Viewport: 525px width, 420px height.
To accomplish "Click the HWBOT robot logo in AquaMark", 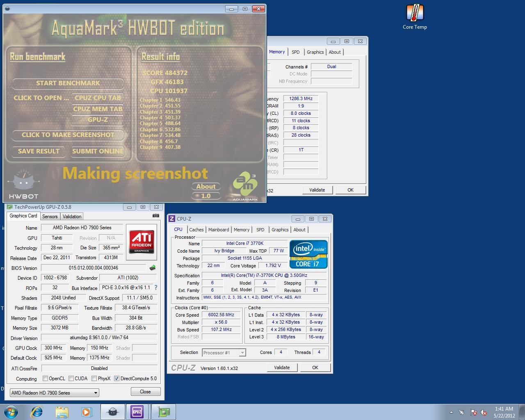I will pos(24,184).
